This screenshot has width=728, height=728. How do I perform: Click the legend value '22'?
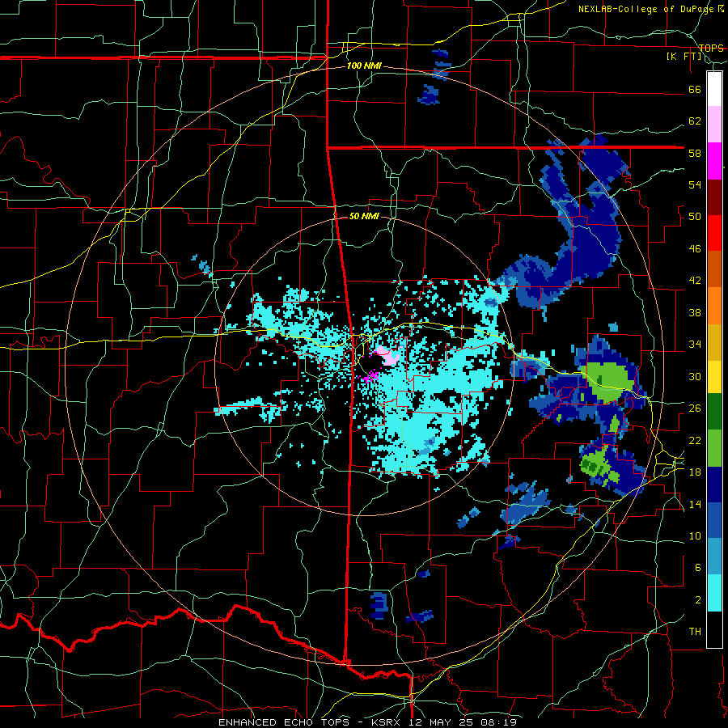tap(695, 440)
